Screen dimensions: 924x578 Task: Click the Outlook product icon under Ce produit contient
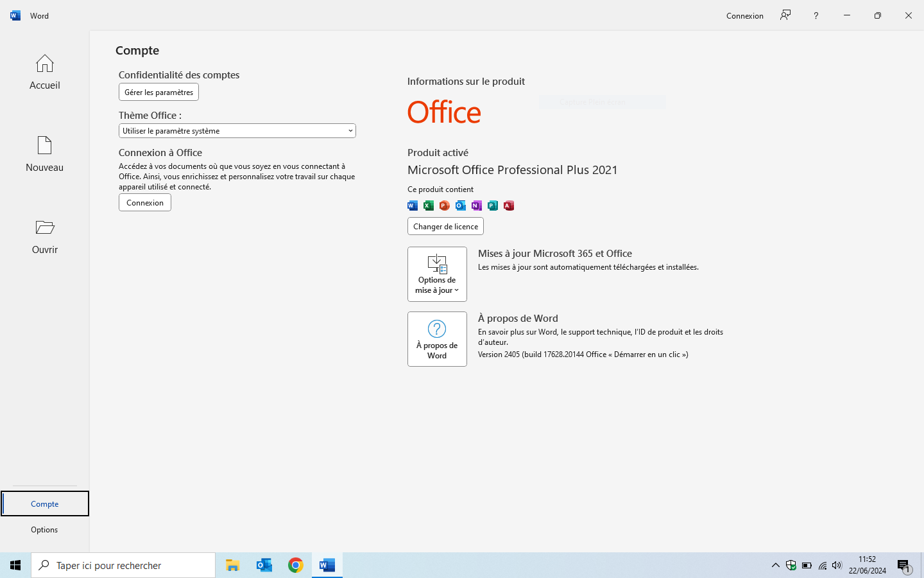[461, 206]
